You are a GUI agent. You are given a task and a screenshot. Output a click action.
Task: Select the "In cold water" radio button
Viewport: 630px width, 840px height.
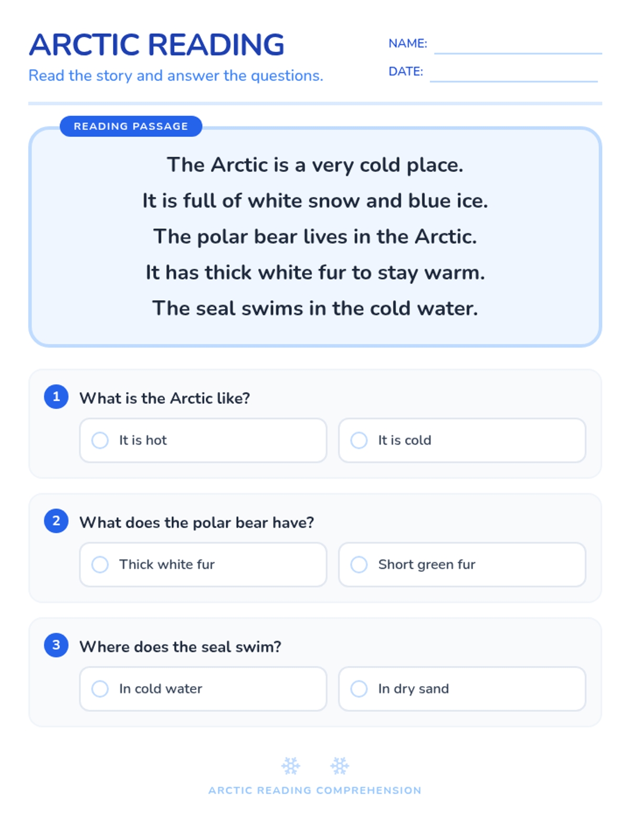pos(100,688)
